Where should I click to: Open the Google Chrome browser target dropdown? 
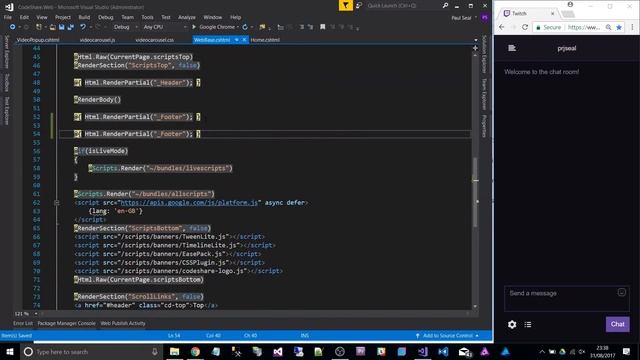[238, 27]
